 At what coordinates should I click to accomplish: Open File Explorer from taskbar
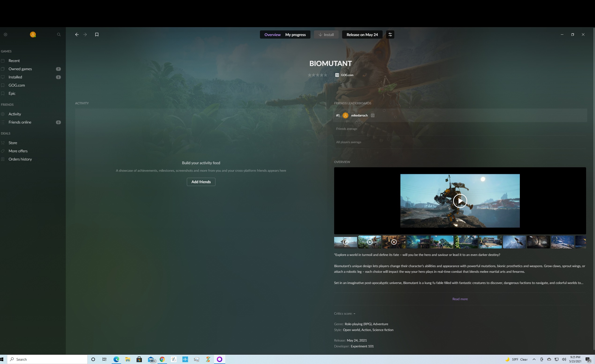pyautogui.click(x=128, y=359)
